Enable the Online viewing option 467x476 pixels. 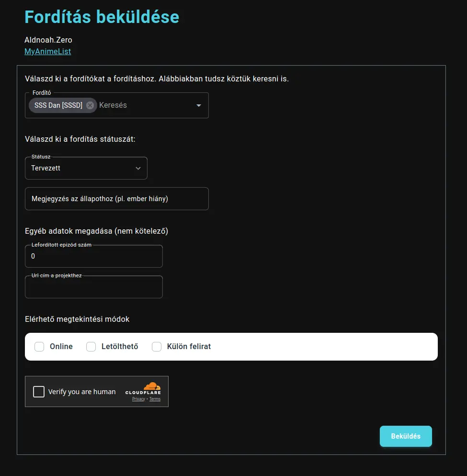(x=39, y=346)
